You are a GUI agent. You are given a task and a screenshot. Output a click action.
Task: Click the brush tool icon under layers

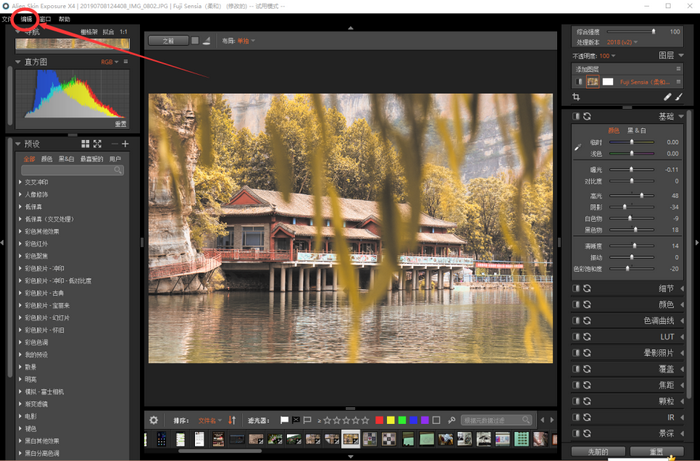[x=679, y=97]
